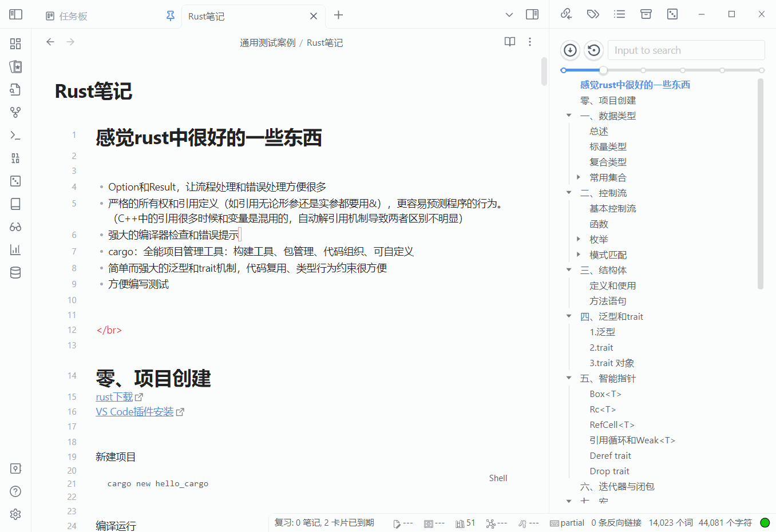Image resolution: width=776 pixels, height=532 pixels.
Task: Toggle the pin on 任务板 tab
Action: (171, 16)
